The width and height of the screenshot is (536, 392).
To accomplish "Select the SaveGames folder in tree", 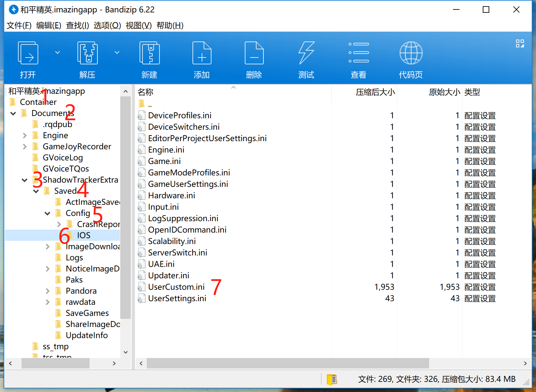I will point(87,313).
